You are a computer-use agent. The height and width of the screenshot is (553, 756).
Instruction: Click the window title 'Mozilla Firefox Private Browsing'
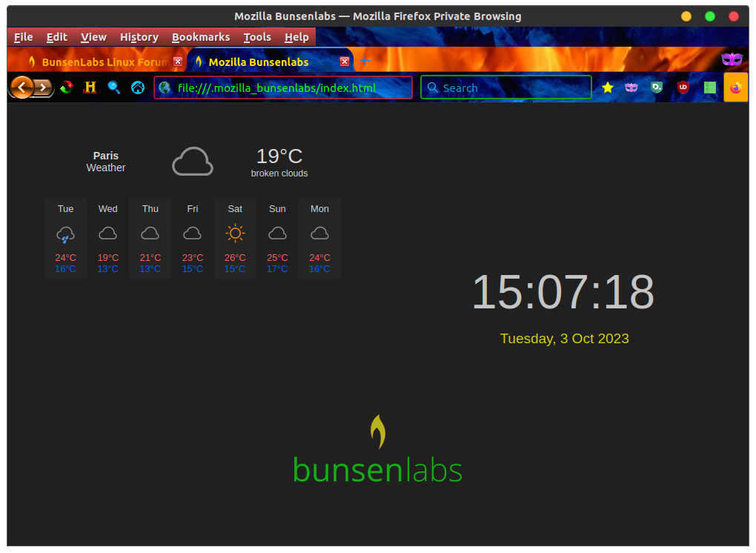[437, 16]
